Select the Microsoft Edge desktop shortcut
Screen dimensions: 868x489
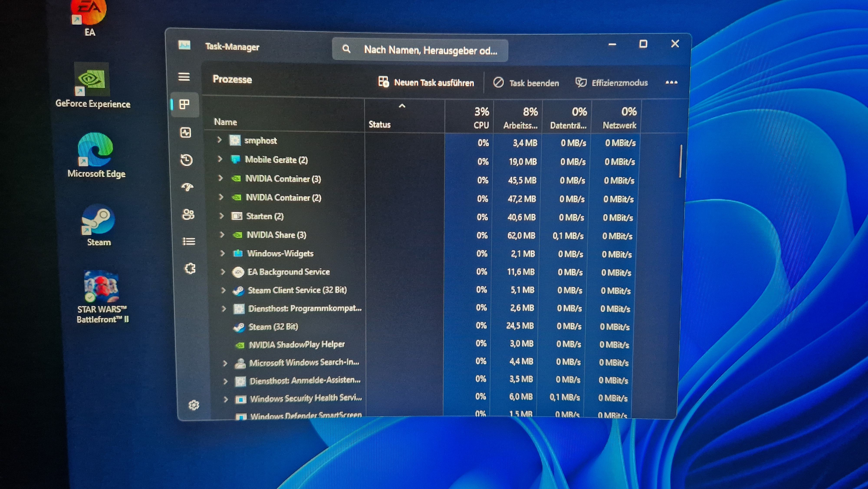(97, 155)
